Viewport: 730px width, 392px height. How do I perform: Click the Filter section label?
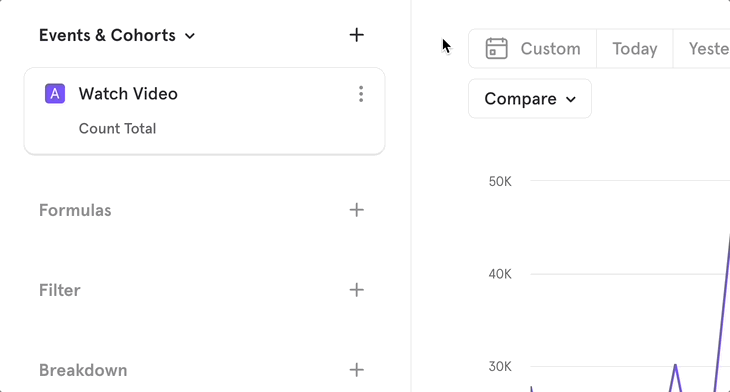tap(60, 291)
